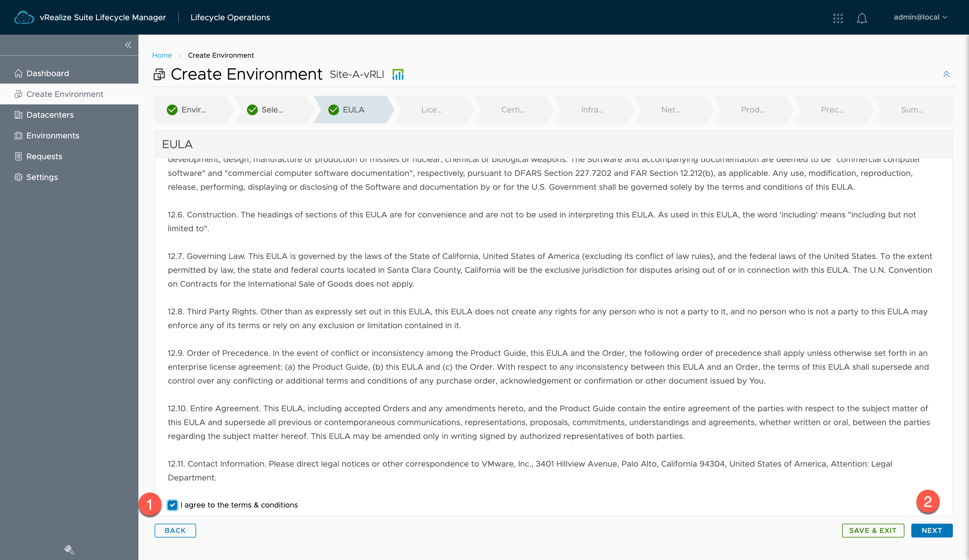Collapse header with double up chevron
Viewport: 969px width, 560px height.
(x=946, y=74)
